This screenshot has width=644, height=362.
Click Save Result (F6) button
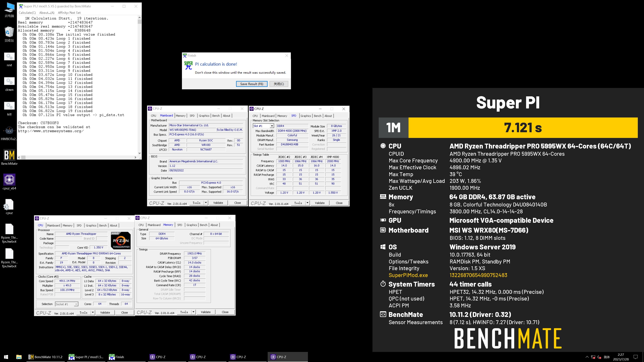[252, 84]
